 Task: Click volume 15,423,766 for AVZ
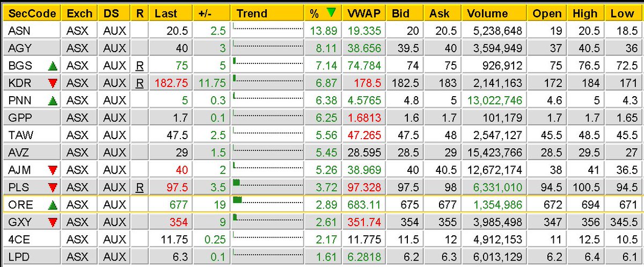(x=495, y=153)
